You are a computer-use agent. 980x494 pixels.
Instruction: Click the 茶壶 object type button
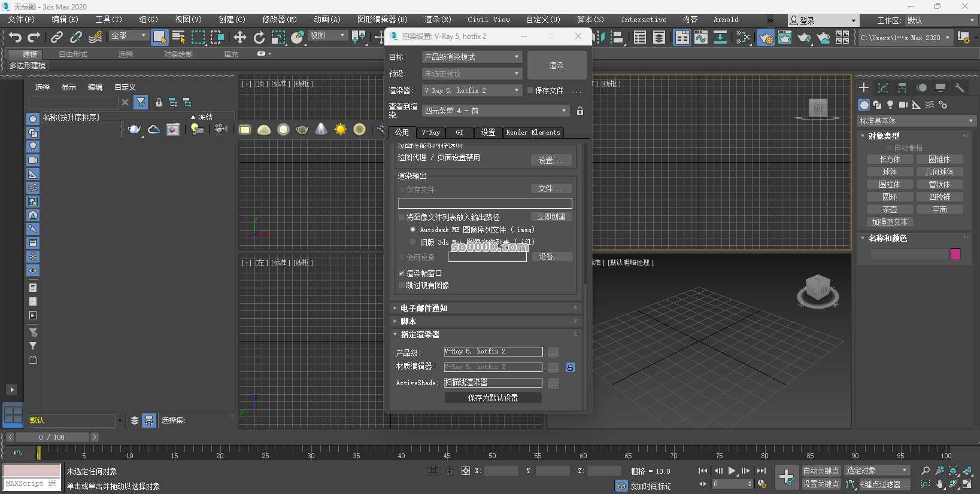[890, 209]
